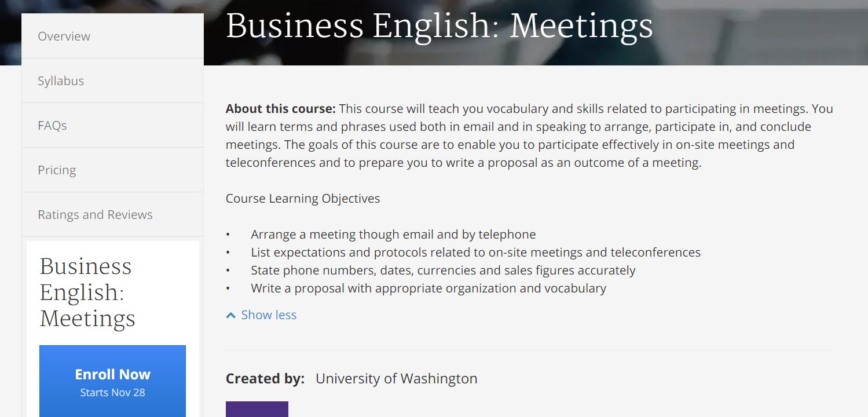Click the sidebar card course title
Image resolution: width=868 pixels, height=417 pixels.
point(87,292)
